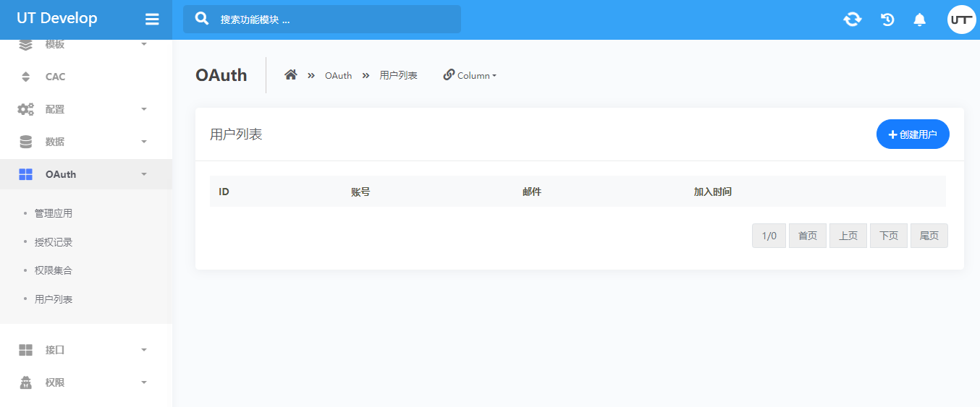Toggle the hamburger sidebar menu
Screen dimensions: 980x407
[x=152, y=20]
